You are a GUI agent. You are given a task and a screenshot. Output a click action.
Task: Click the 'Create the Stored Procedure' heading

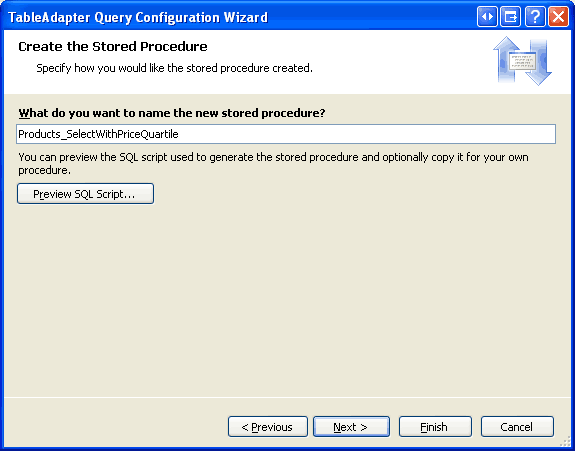[113, 47]
